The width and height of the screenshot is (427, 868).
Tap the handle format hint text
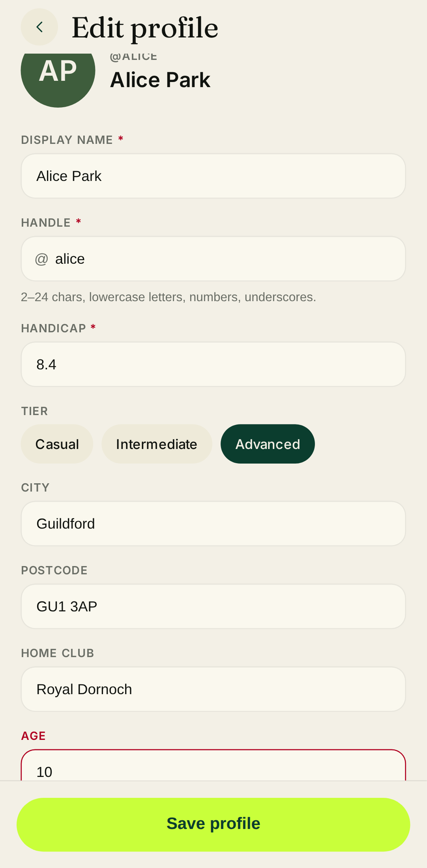pos(169,297)
